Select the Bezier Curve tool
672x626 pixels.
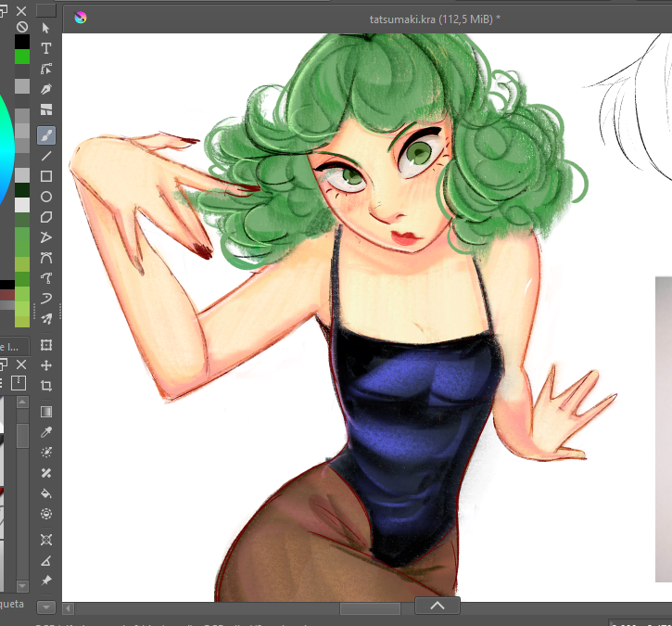45,258
